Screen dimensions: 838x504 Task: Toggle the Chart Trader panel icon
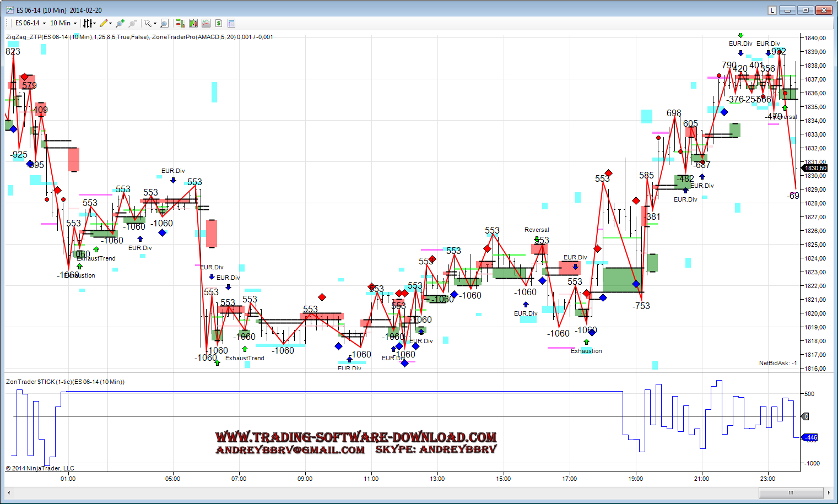coord(180,23)
